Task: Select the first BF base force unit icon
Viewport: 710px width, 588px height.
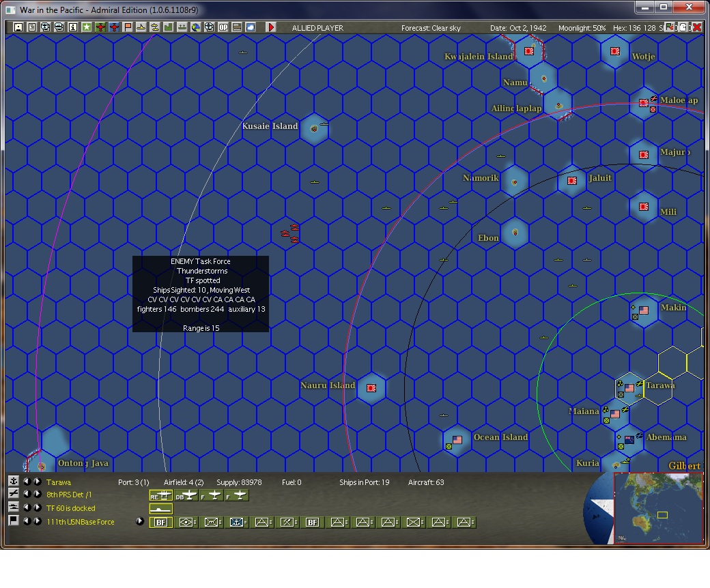Action: [160, 523]
